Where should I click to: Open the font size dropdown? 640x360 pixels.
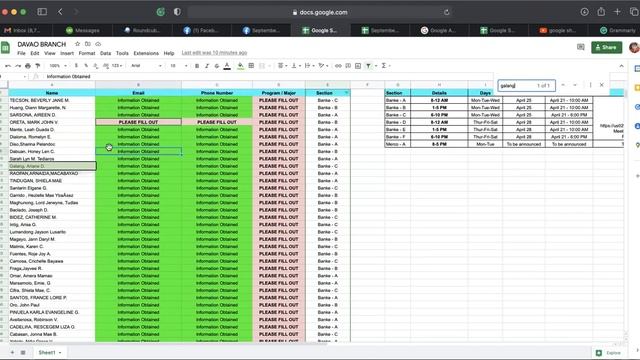178,66
